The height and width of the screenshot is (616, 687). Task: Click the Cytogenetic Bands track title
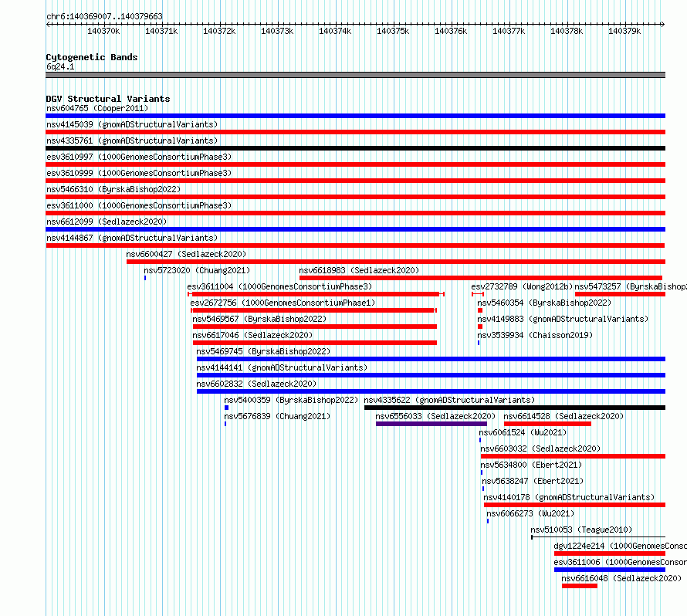[x=92, y=57]
